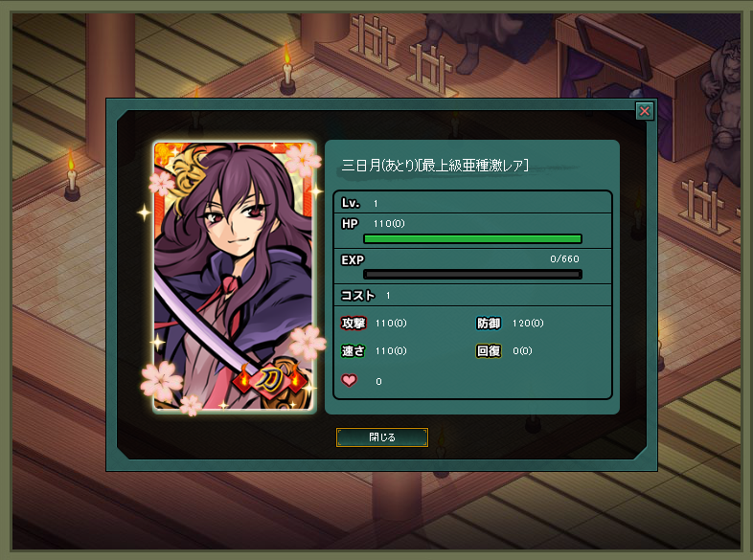Click the EXP label
Viewport: 753px width, 560px height.
[x=353, y=260]
